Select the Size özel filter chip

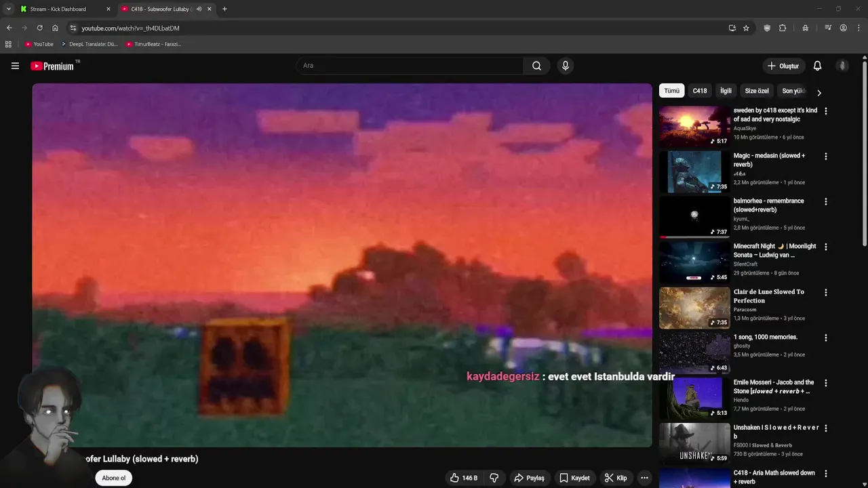757,91
